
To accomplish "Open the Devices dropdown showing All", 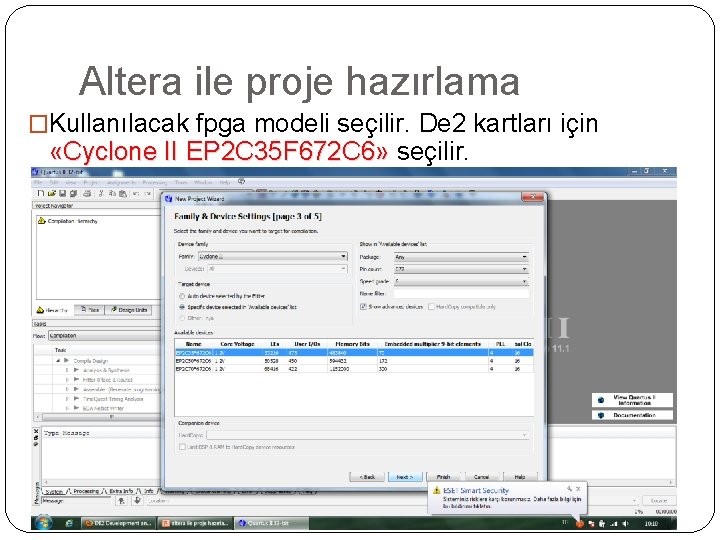I will tap(277, 269).
